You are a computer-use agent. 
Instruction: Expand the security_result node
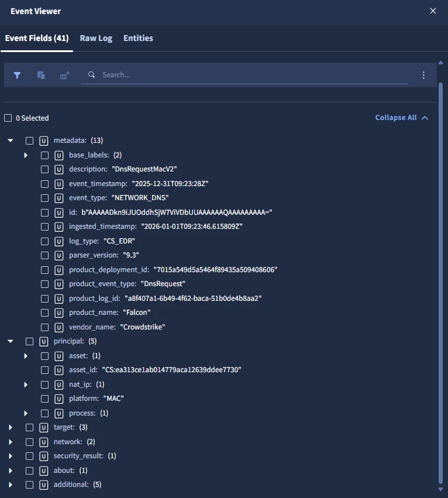(11, 456)
